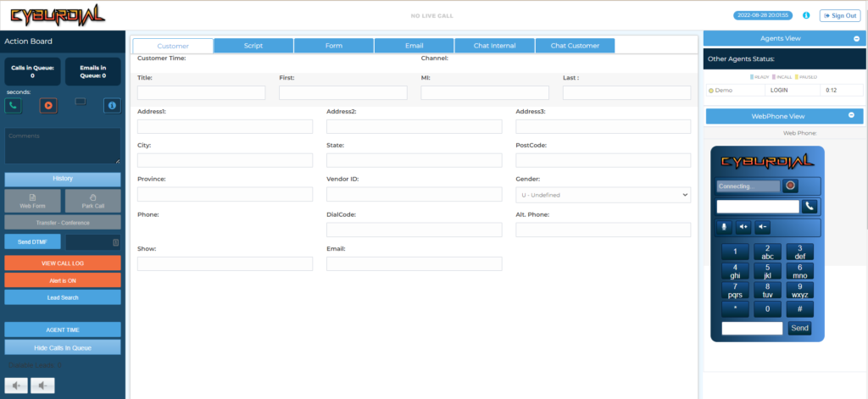Collapse the Agents View panel
The width and height of the screenshot is (868, 399).
click(x=857, y=39)
